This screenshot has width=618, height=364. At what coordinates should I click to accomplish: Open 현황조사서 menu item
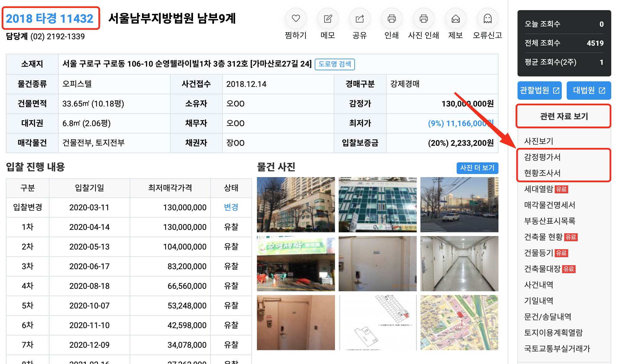point(542,173)
